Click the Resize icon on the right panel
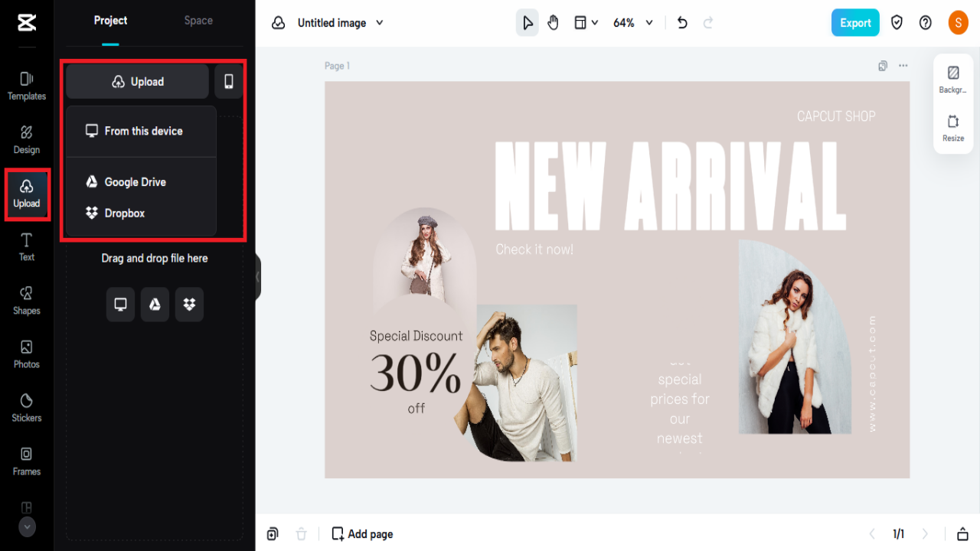Viewport: 980px width, 551px height. [952, 126]
